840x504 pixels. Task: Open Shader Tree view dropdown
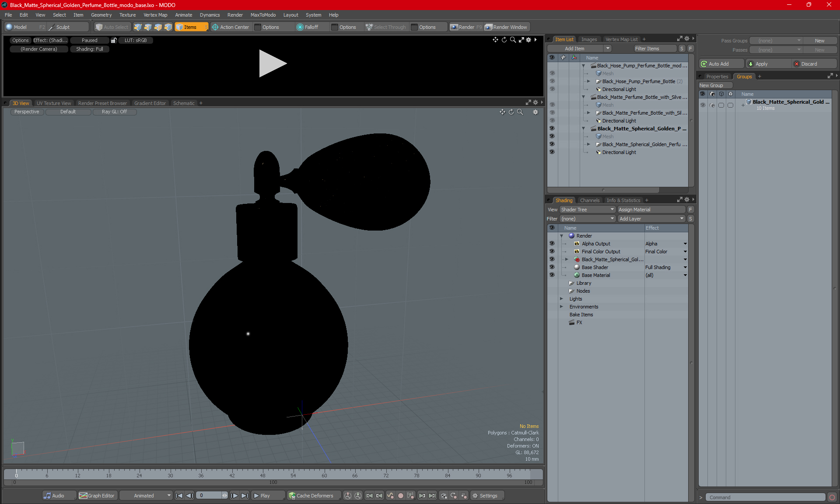point(588,210)
